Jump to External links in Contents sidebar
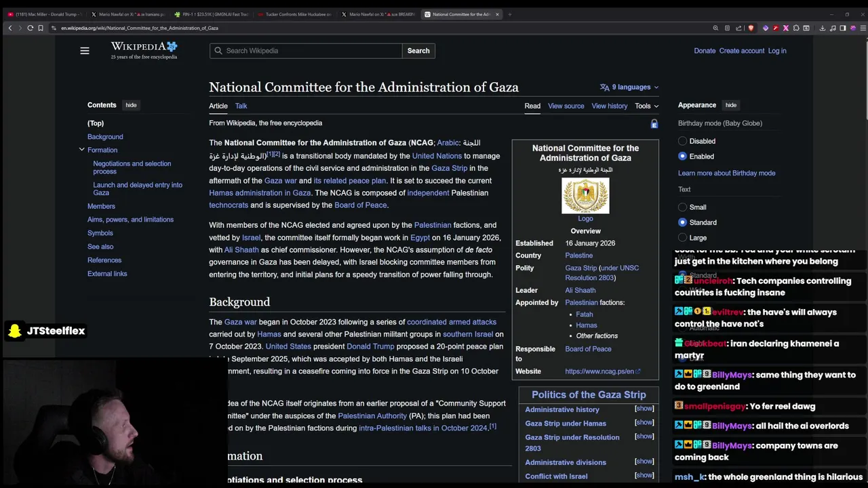868x488 pixels. click(107, 274)
